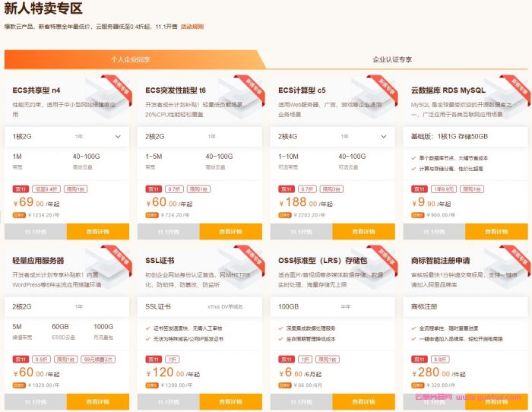Click the 新客专享 ribbon on ECS突发性能型 t6
The height and width of the screenshot is (412, 532).
pos(253,87)
